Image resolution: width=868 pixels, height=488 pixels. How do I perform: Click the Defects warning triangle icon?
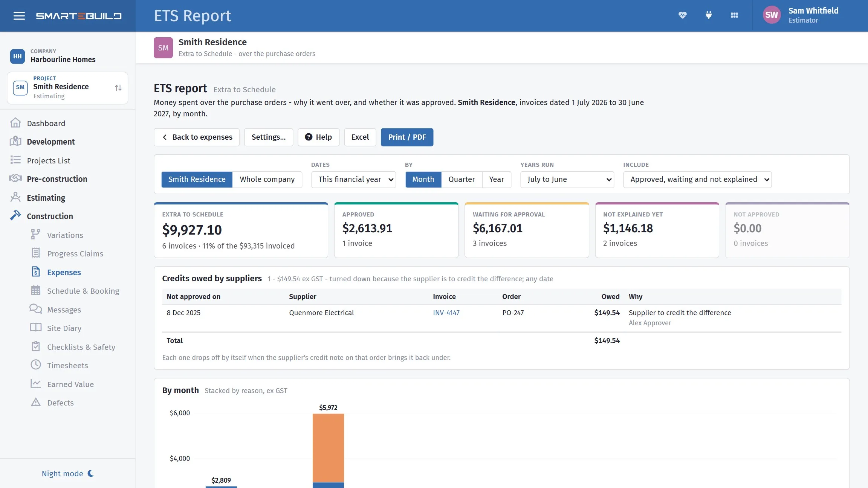coord(35,402)
